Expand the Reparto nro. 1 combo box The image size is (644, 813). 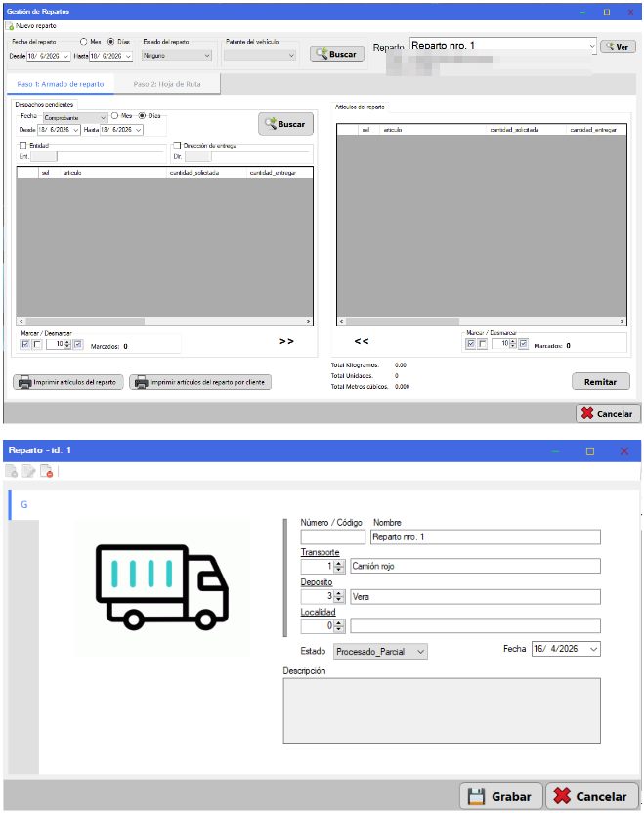click(502, 46)
